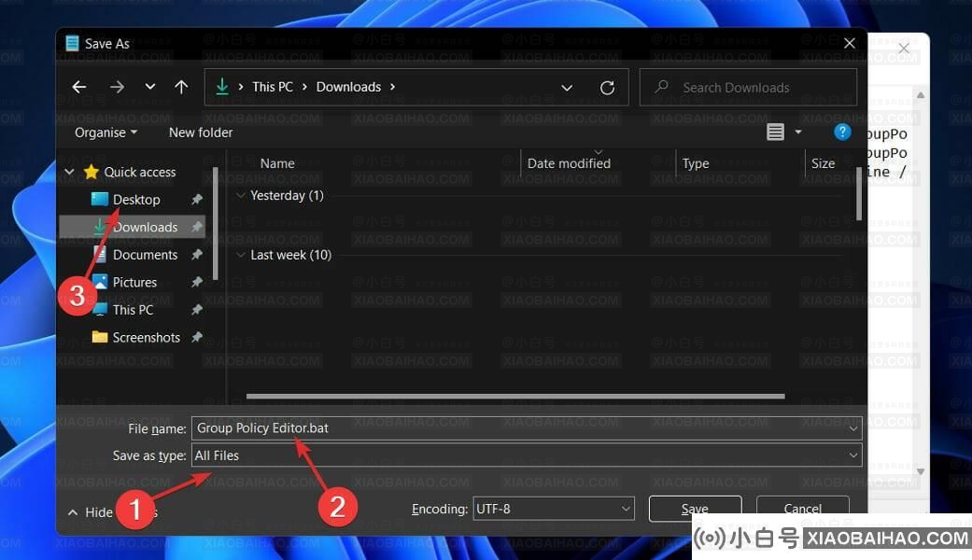Open the address bar history dropdown
This screenshot has height=560, width=972.
click(x=567, y=88)
